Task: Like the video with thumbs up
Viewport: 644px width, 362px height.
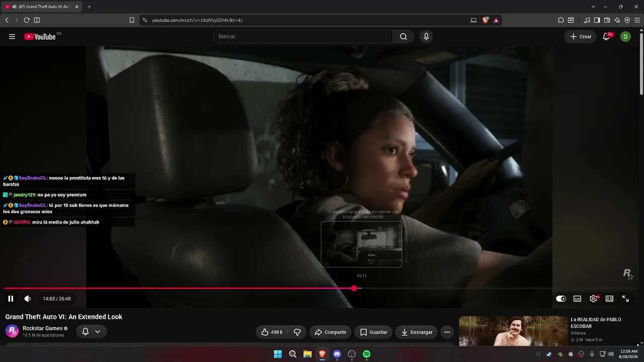Action: [272, 332]
